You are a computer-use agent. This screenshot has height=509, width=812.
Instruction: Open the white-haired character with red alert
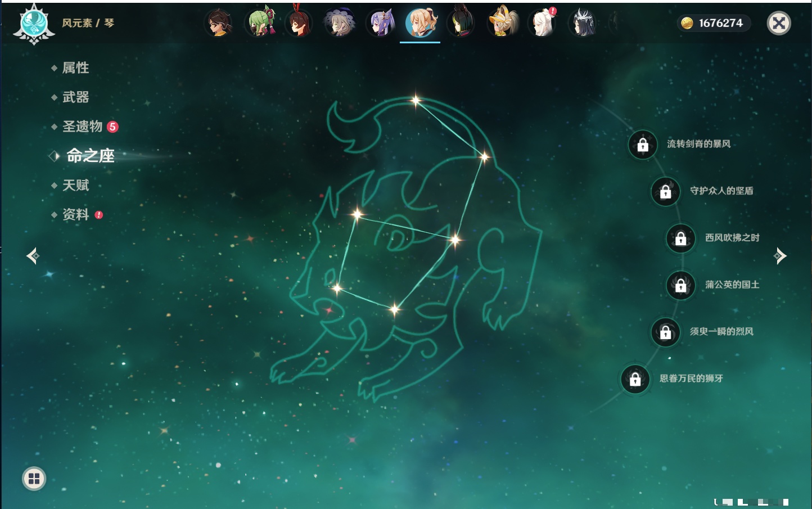[543, 23]
